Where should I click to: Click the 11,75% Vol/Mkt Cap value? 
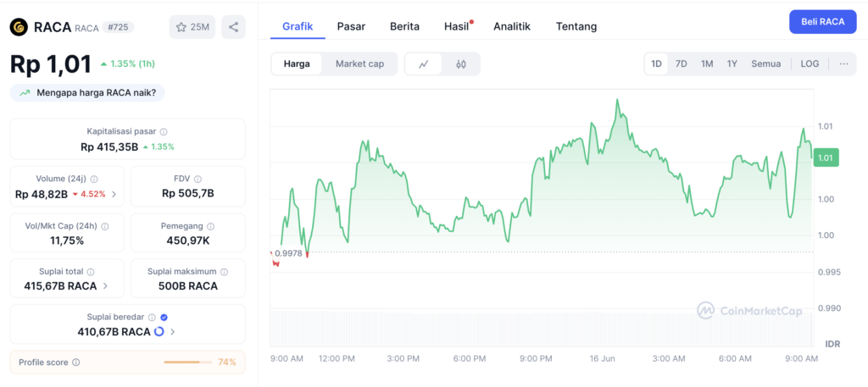click(66, 240)
